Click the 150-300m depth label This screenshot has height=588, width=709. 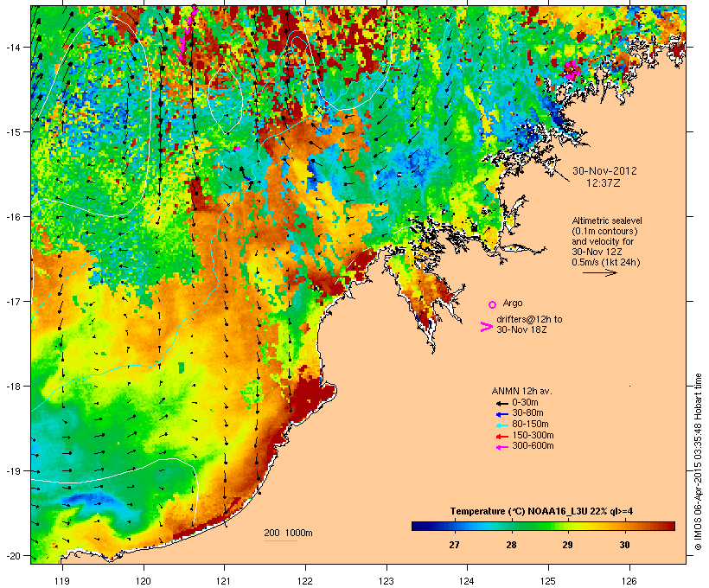(533, 436)
